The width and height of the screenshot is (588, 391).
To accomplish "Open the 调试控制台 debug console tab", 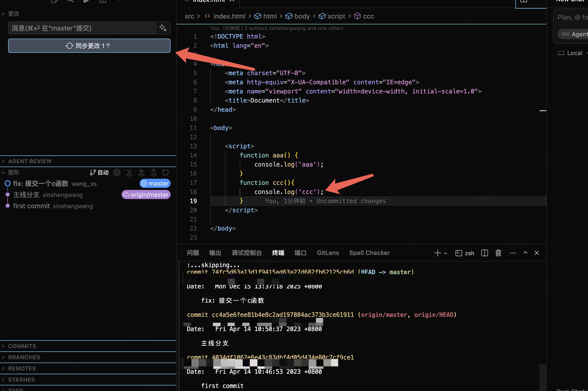I will pos(247,253).
